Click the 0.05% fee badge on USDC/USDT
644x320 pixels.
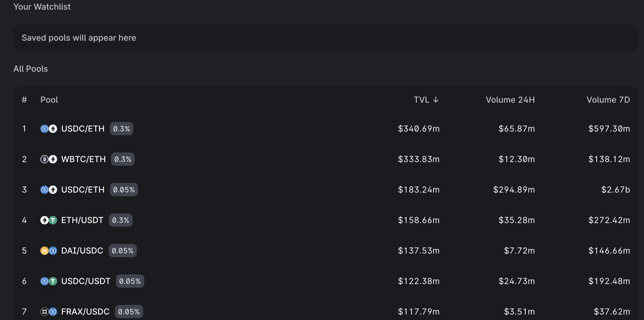130,281
